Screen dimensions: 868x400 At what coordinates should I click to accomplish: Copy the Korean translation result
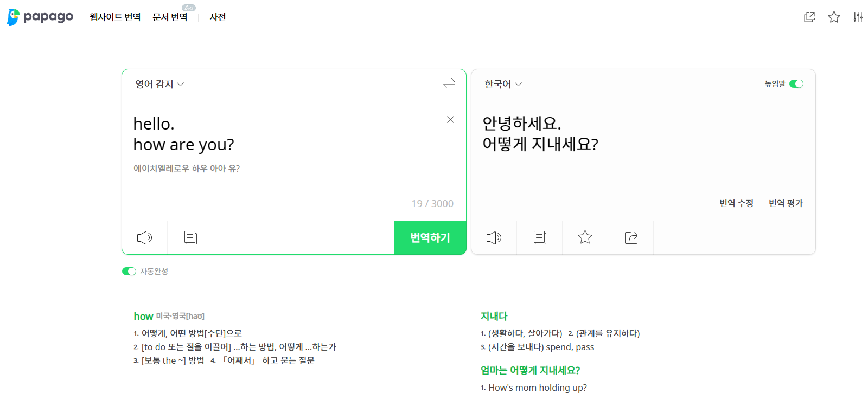[539, 237]
